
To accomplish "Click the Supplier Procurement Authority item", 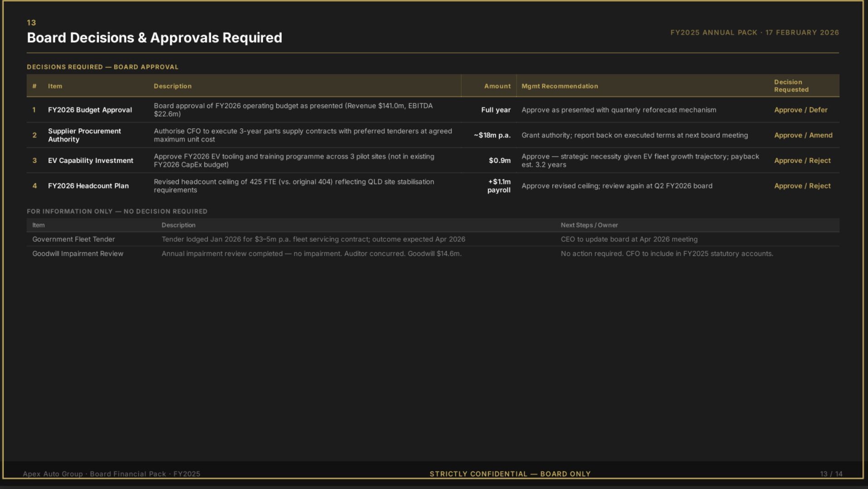I will (84, 135).
